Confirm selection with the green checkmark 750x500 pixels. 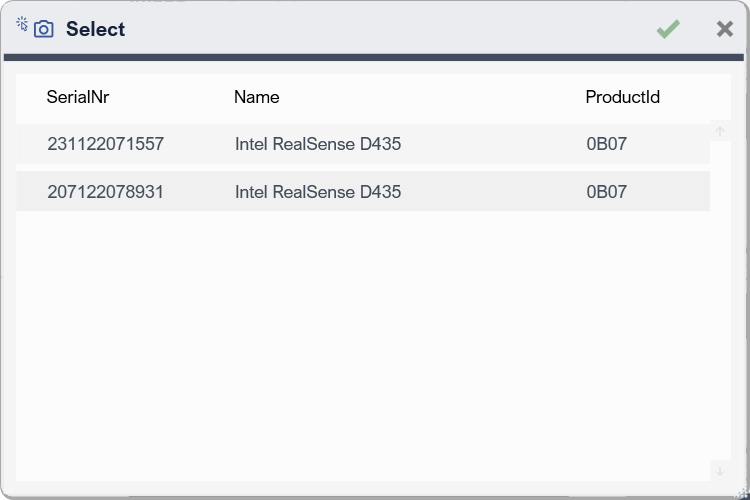pyautogui.click(x=668, y=29)
